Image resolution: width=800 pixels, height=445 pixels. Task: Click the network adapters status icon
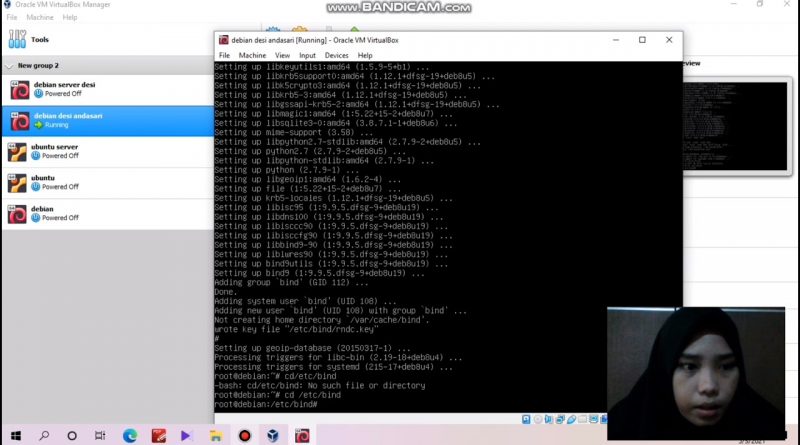pos(560,419)
